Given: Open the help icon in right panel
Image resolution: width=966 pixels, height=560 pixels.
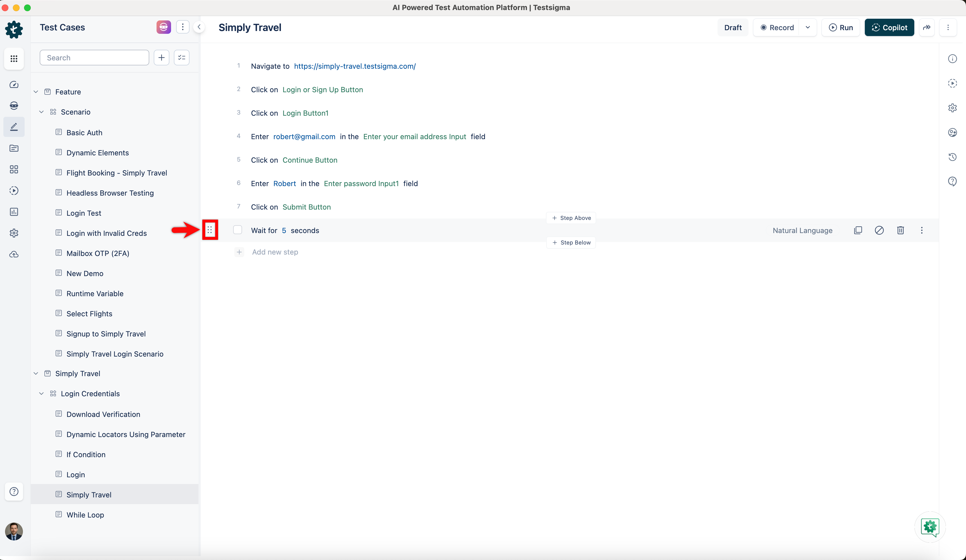Looking at the screenshot, I should (x=953, y=181).
